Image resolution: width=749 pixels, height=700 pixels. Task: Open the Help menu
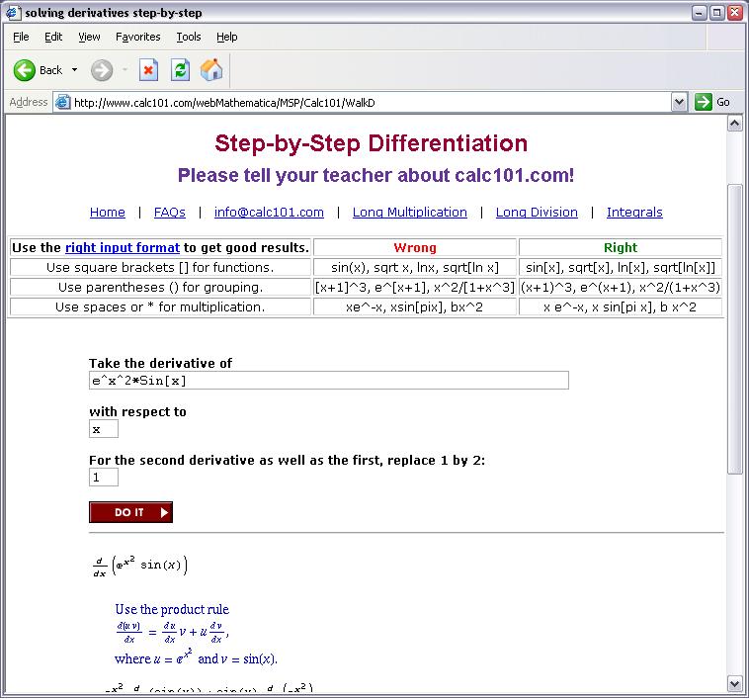point(227,37)
